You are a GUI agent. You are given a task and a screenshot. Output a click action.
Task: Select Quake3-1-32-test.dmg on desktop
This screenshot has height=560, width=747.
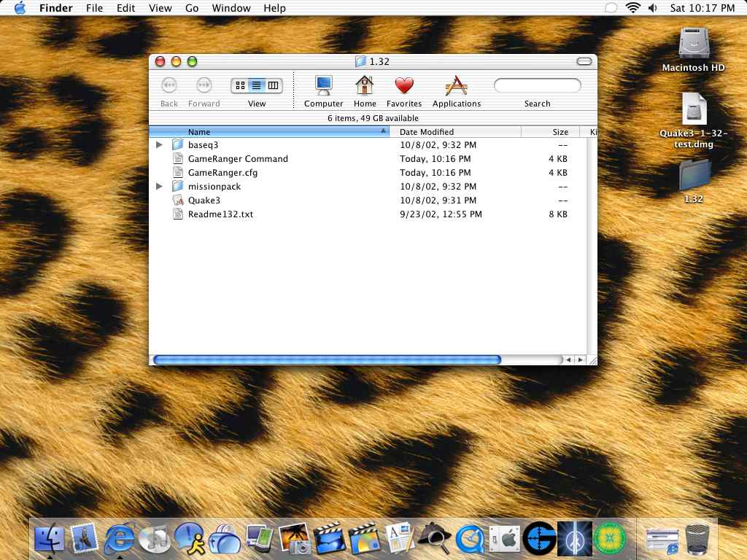(x=694, y=120)
